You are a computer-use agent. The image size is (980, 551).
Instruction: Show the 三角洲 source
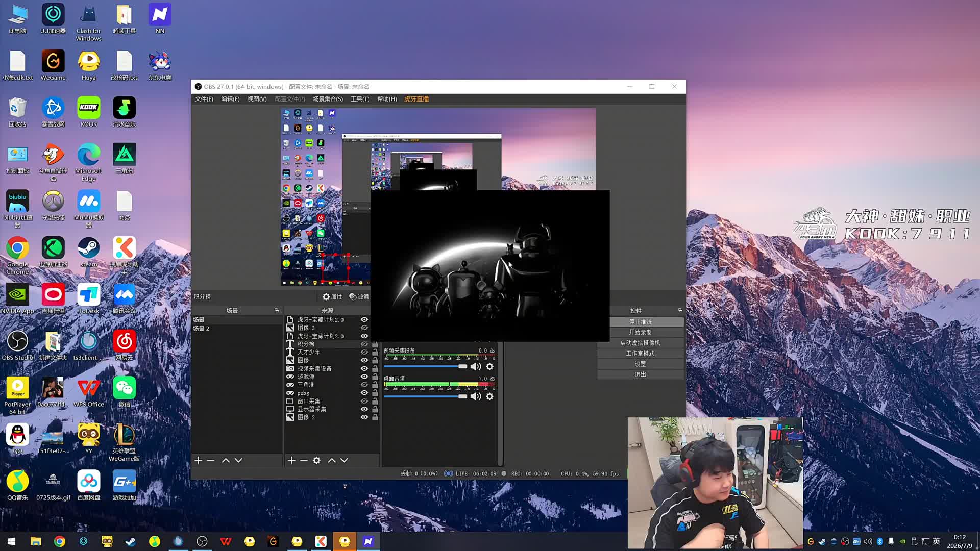pos(364,385)
